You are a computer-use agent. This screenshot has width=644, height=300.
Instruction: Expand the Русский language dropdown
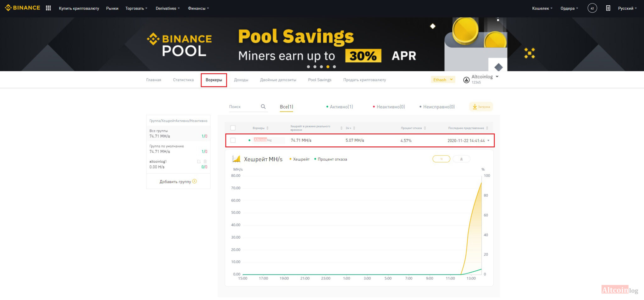coord(627,8)
